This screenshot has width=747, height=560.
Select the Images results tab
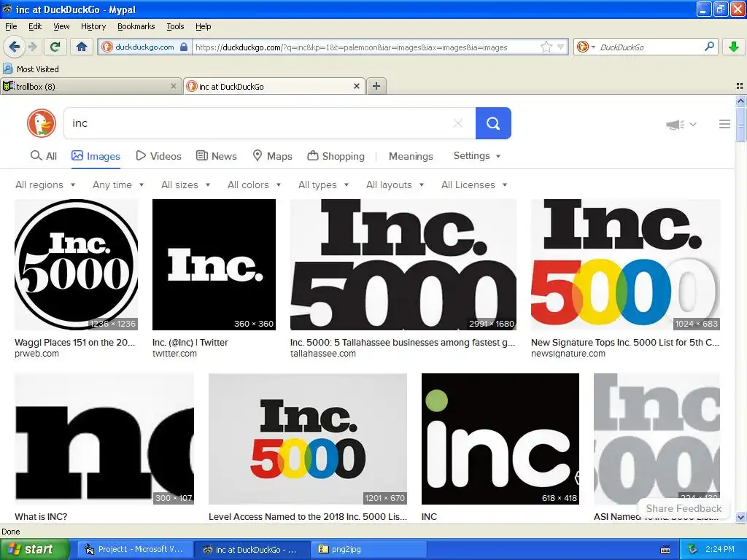pos(96,156)
